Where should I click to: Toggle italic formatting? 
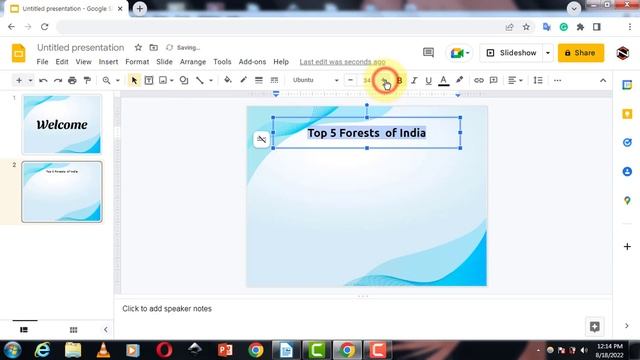click(414, 80)
